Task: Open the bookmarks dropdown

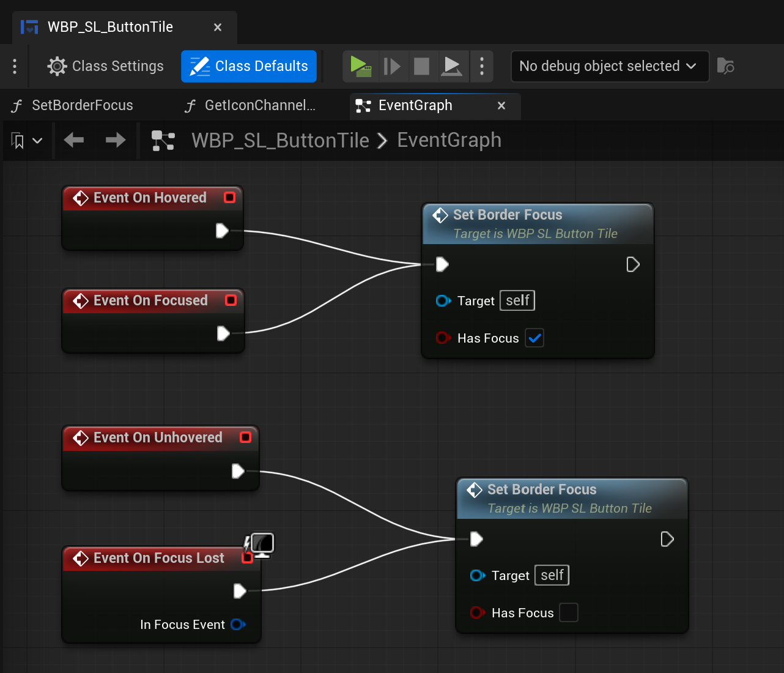Action: (x=27, y=141)
